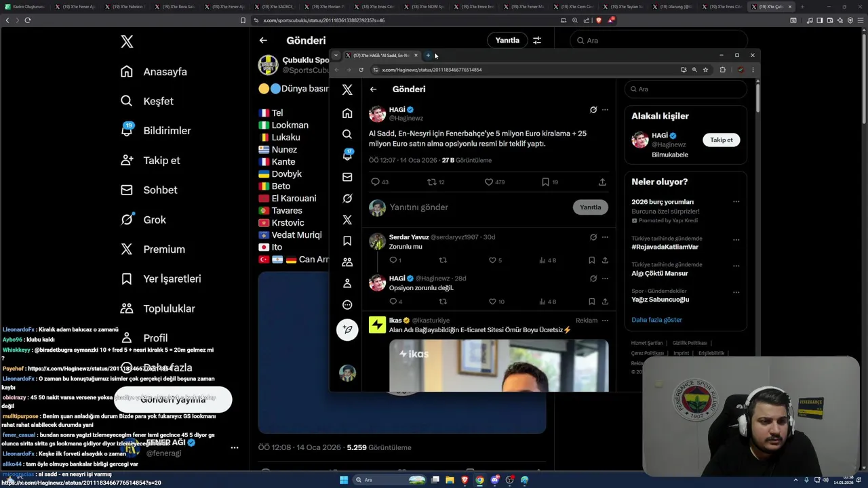The width and height of the screenshot is (868, 488).
Task: Switch to 'Kadro Oluşturucu' background tab
Action: pos(25,7)
